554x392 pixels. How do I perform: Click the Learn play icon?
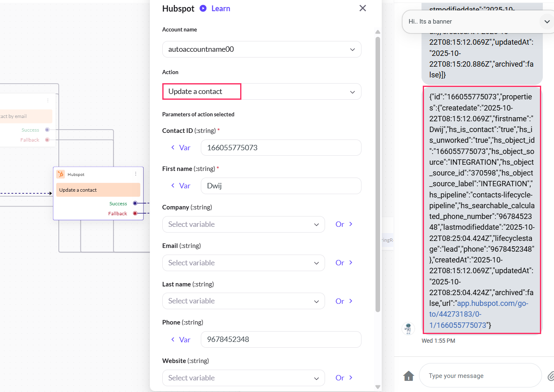203,8
